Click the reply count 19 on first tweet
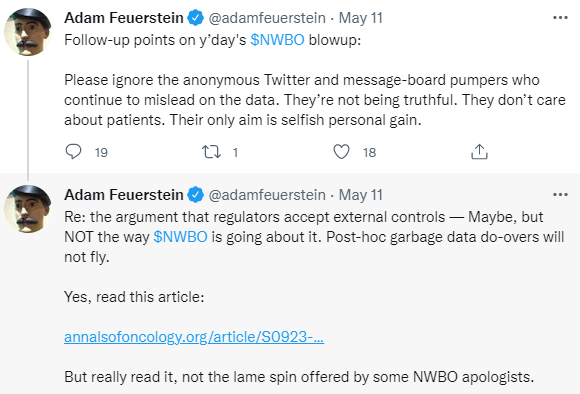580x394 pixels. pos(101,152)
